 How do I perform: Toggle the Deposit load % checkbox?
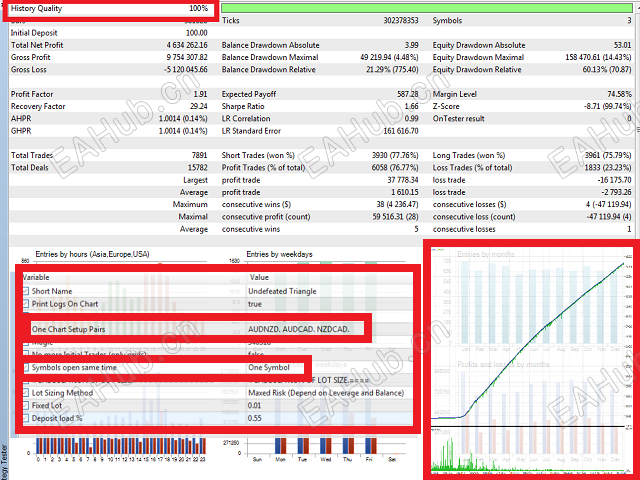click(x=26, y=418)
